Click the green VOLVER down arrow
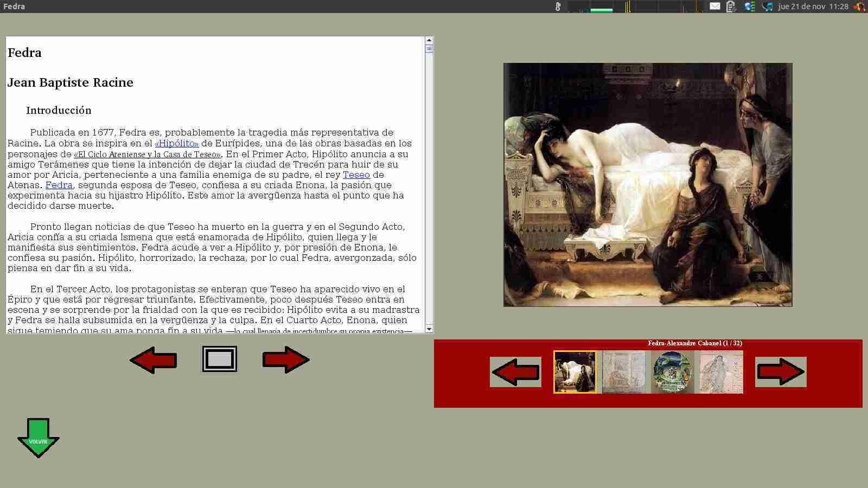Image resolution: width=868 pixels, height=488 pixels. (39, 438)
